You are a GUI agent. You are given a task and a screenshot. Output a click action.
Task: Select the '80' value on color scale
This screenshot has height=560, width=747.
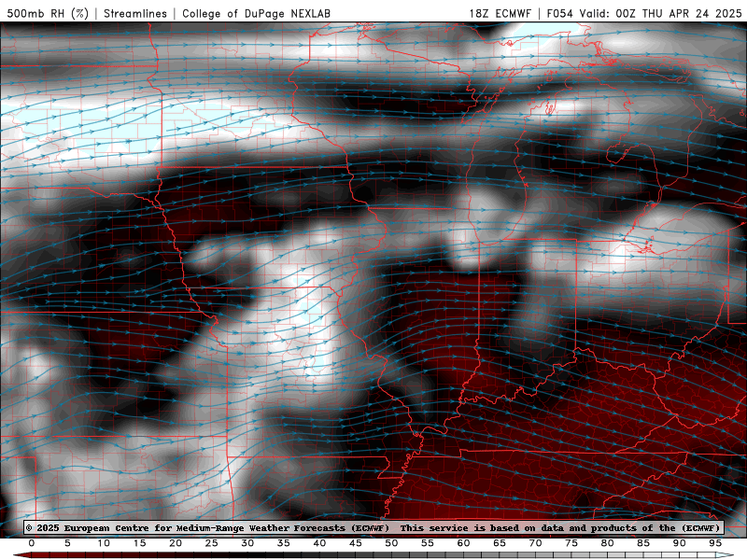607,543
